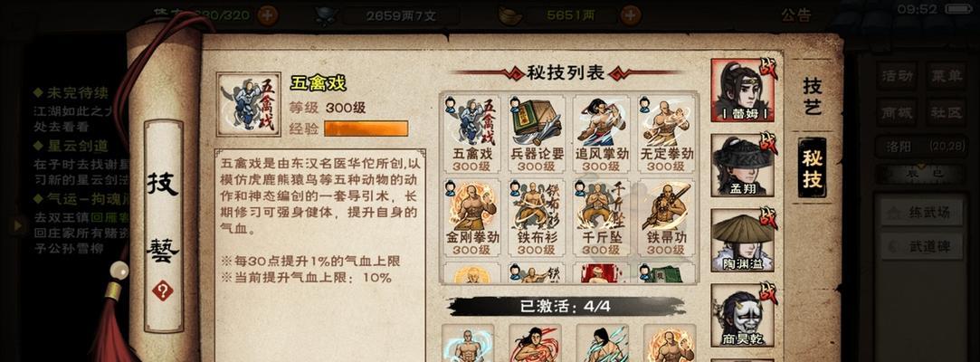Viewport: 980px width, 362px height.
Task: Add gold ingots with the plus button
Action: (631, 14)
